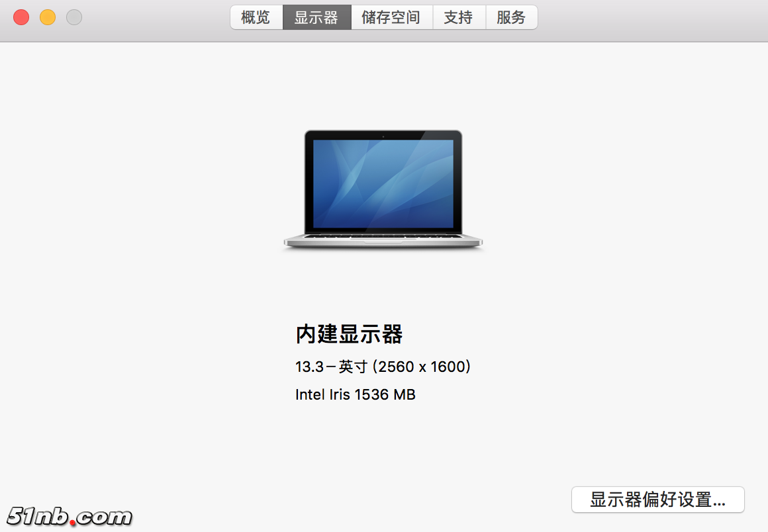Viewport: 768px width, 532px height.
Task: Open 显示器偏好设置... button
Action: (x=658, y=500)
